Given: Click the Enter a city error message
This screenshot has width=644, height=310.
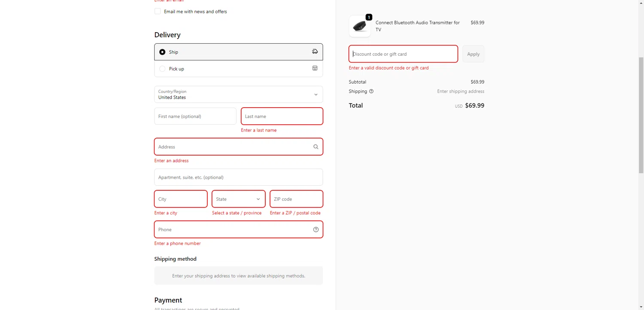Looking at the screenshot, I should coord(166,213).
